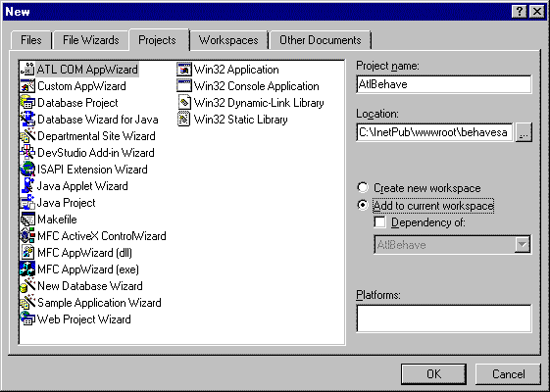This screenshot has height=392, width=550.
Task: Select the MFC ActiveX ControlWizard icon
Action: (27, 236)
